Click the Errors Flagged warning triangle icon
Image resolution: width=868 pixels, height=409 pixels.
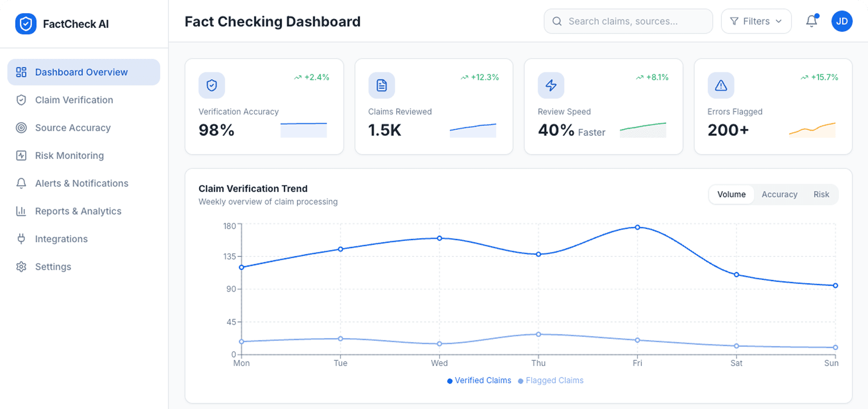point(721,85)
